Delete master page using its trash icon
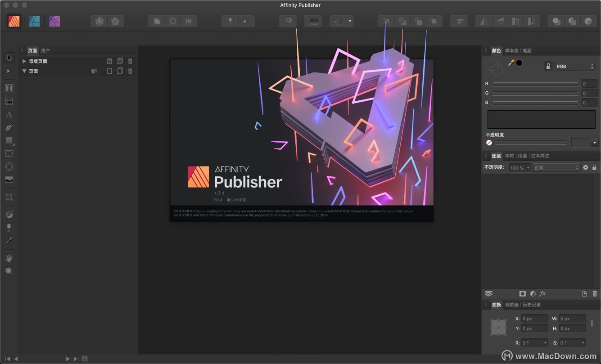601x364 pixels. pos(130,61)
